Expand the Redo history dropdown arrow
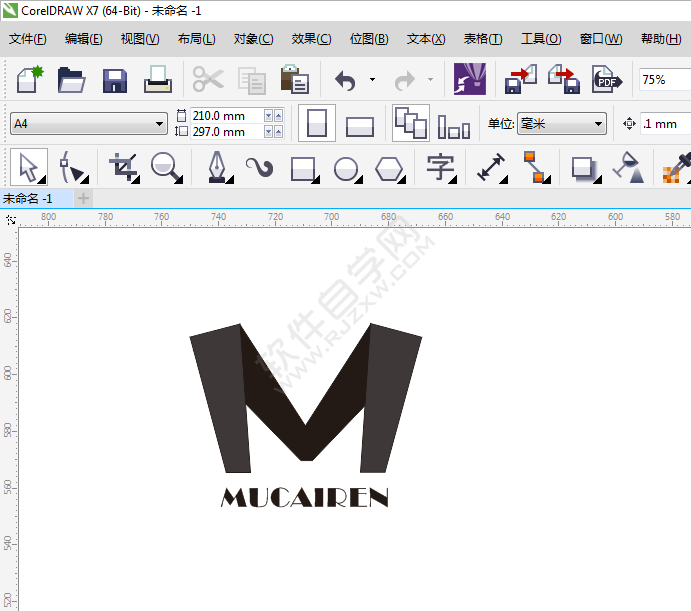Viewport: 691px width, 611px height. (x=431, y=80)
